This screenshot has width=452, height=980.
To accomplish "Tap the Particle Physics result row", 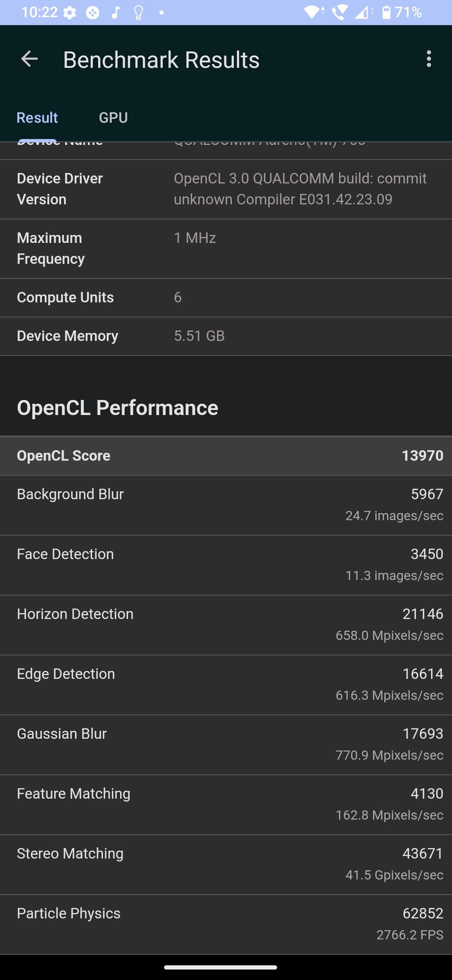I will (226, 924).
